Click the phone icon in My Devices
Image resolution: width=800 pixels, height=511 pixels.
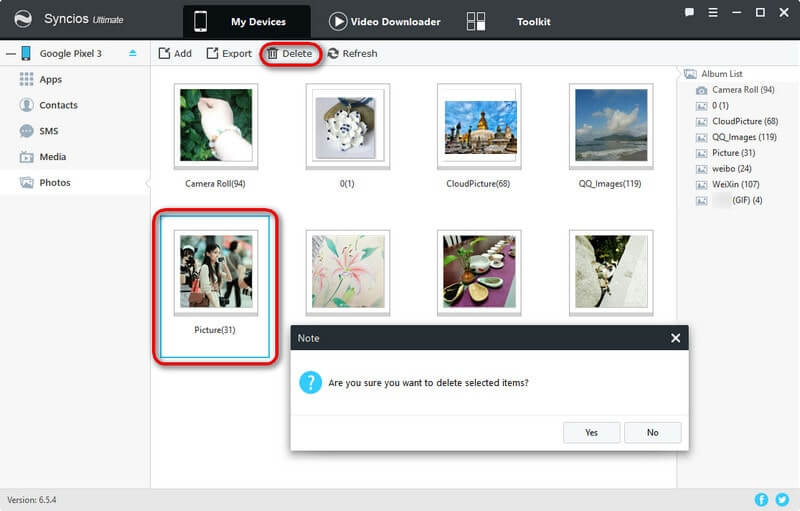pyautogui.click(x=201, y=21)
